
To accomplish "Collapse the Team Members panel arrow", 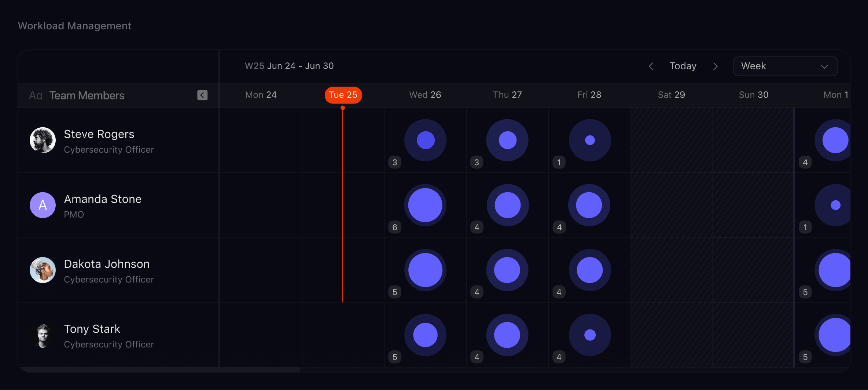I will [x=202, y=95].
